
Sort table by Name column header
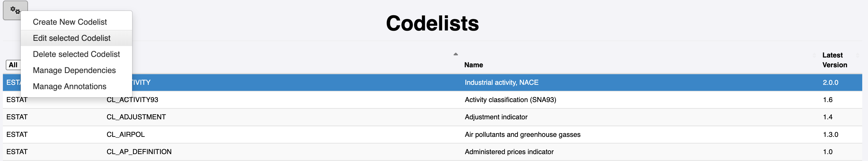[474, 65]
